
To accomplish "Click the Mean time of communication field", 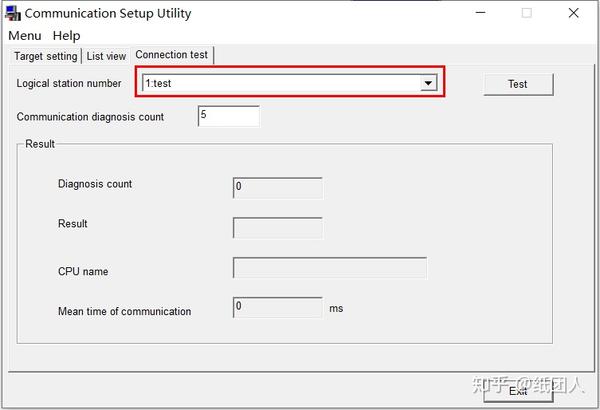I will [x=278, y=308].
